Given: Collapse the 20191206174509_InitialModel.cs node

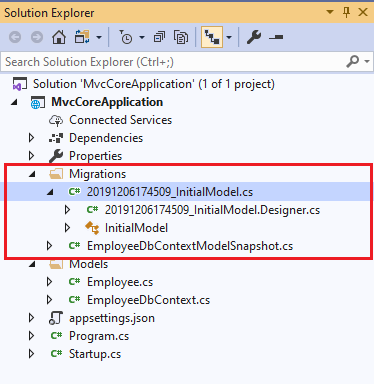Looking at the screenshot, I should click(50, 192).
